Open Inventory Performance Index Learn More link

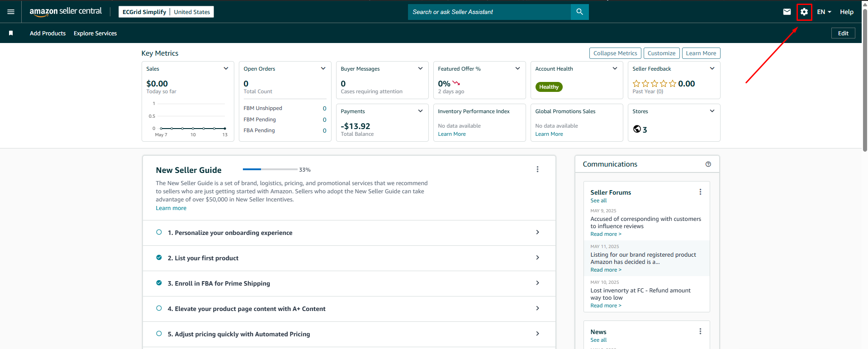coord(451,134)
